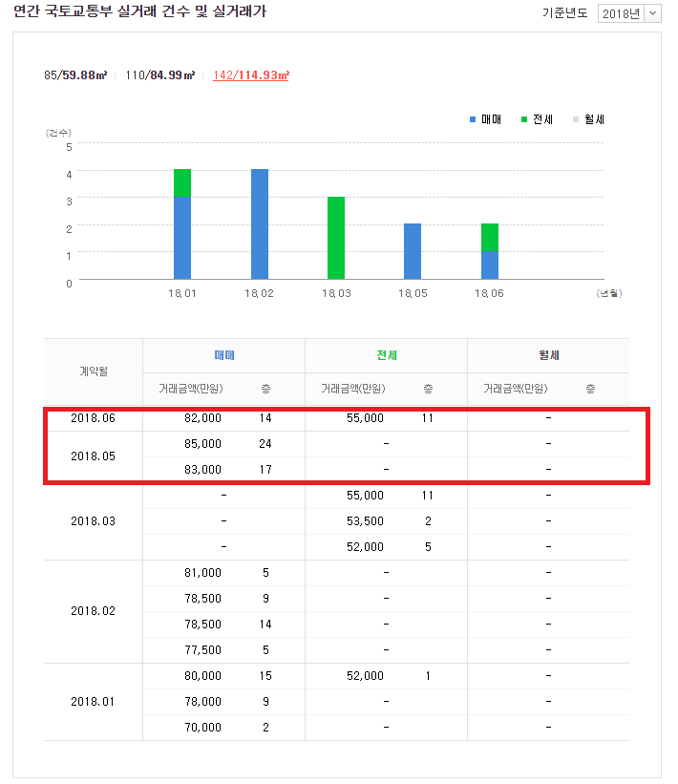The width and height of the screenshot is (678, 784).
Task: Click the blue bar for 18.05
Action: point(413,251)
